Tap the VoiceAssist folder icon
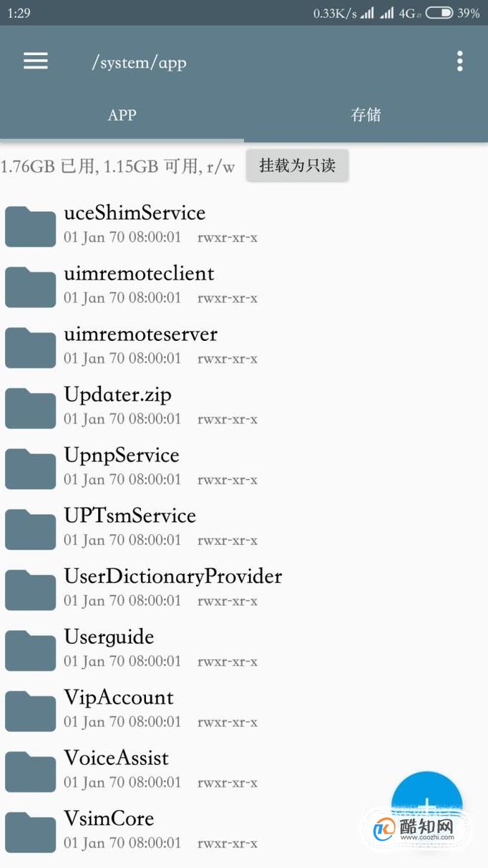This screenshot has height=868, width=488. tap(30, 771)
